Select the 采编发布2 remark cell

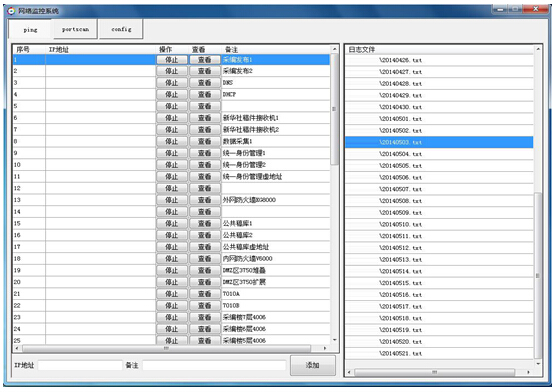[276, 71]
